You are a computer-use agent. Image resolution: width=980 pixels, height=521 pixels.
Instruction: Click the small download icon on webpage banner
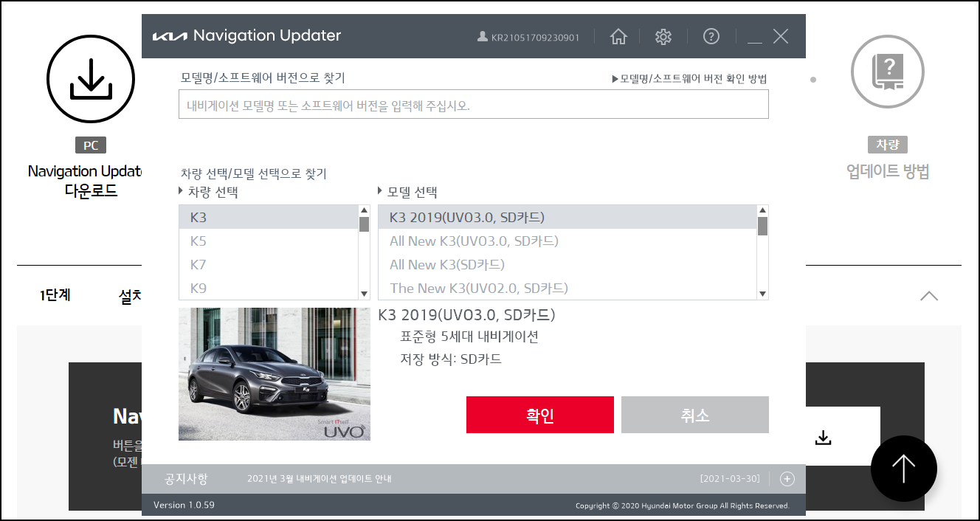[x=824, y=438]
